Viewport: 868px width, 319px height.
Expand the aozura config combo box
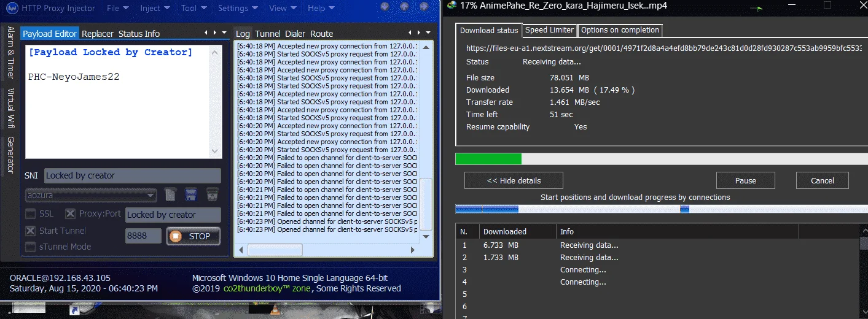click(x=91, y=196)
